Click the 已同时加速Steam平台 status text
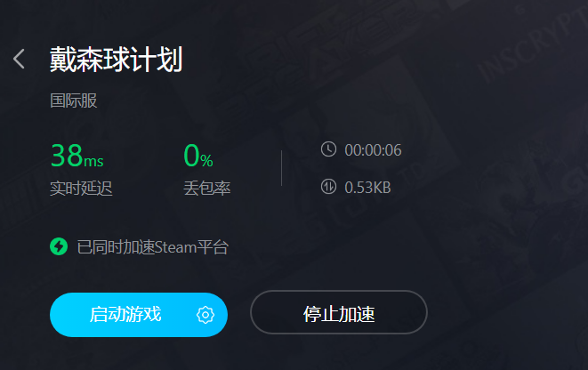 pos(153,247)
